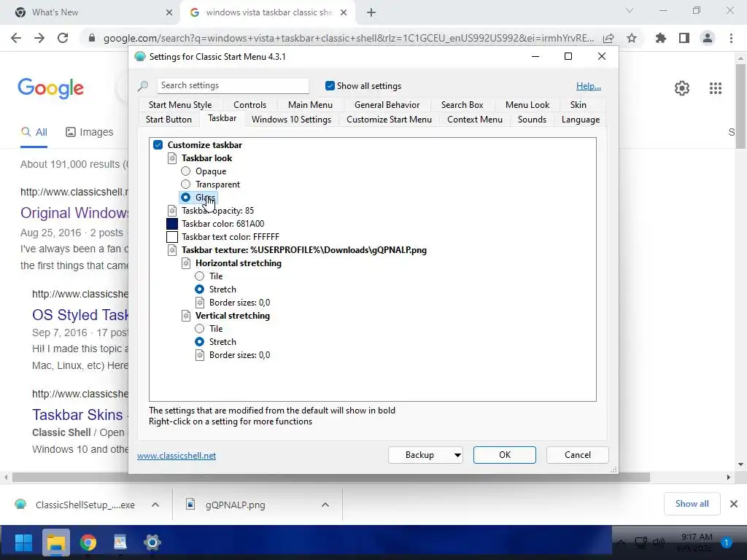Switch to Controls tab
Screen dimensions: 747x560
coord(249,105)
